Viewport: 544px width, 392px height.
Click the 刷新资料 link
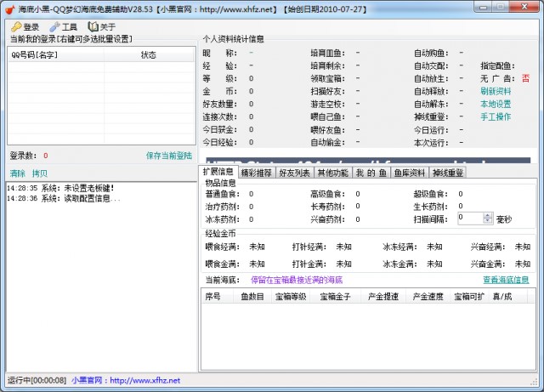click(x=496, y=91)
